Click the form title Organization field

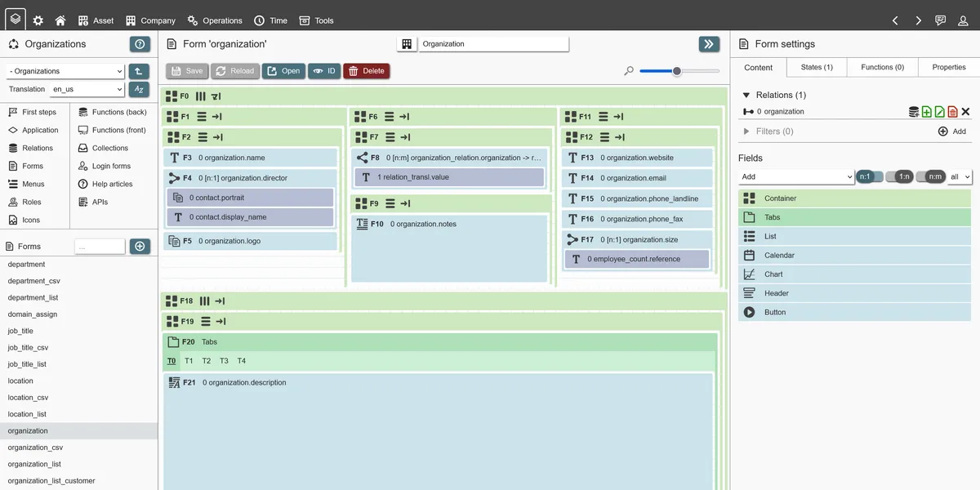pyautogui.click(x=494, y=44)
